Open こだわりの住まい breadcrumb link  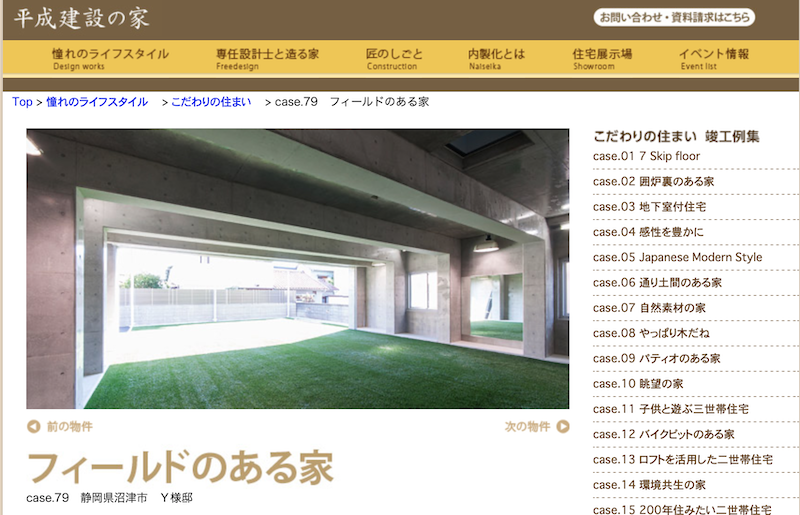click(x=211, y=102)
